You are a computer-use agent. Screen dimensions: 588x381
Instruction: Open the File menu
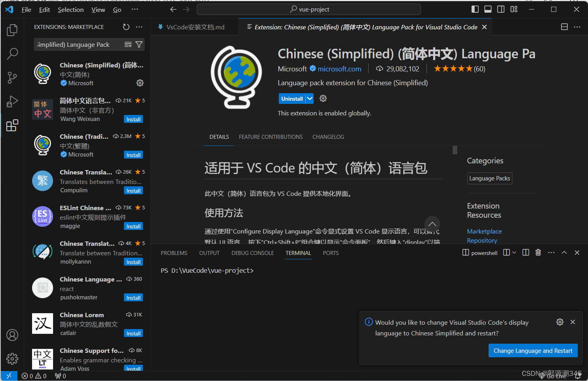point(27,10)
